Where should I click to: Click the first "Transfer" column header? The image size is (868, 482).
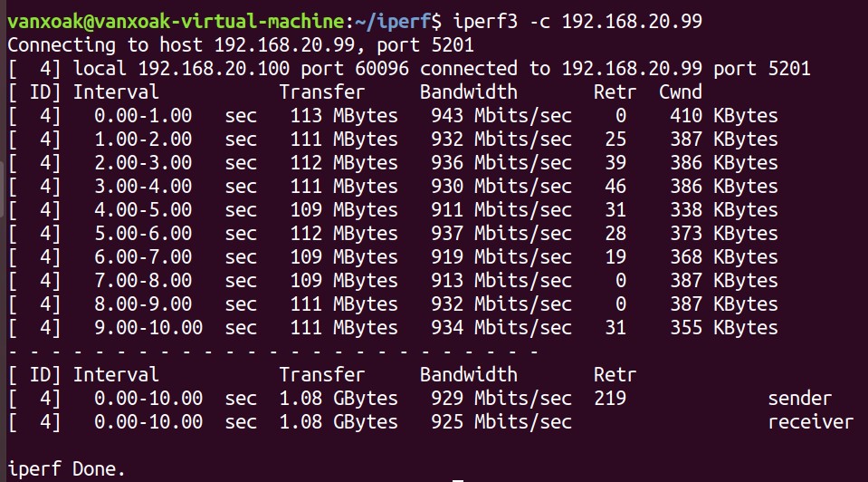[321, 92]
